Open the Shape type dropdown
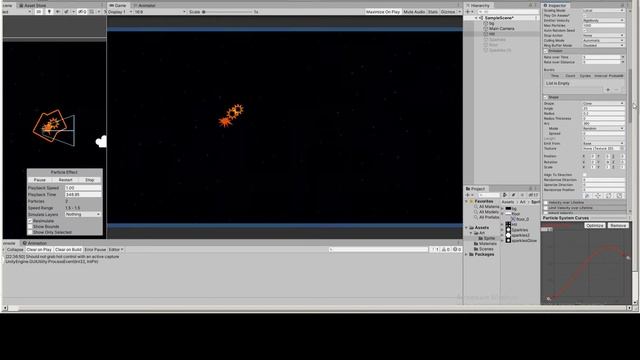This screenshot has width=640, height=360. coord(603,104)
